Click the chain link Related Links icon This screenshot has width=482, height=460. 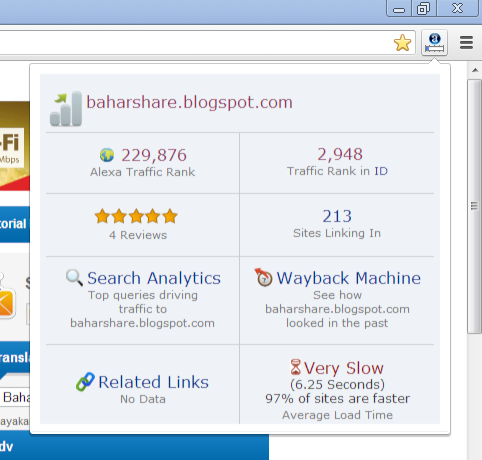(85, 382)
